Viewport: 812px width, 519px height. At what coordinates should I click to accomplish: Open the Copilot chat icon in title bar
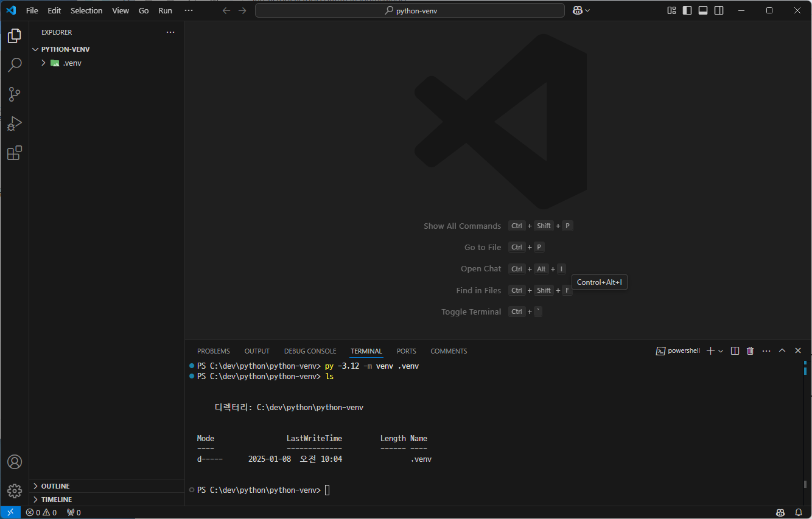[x=577, y=10]
